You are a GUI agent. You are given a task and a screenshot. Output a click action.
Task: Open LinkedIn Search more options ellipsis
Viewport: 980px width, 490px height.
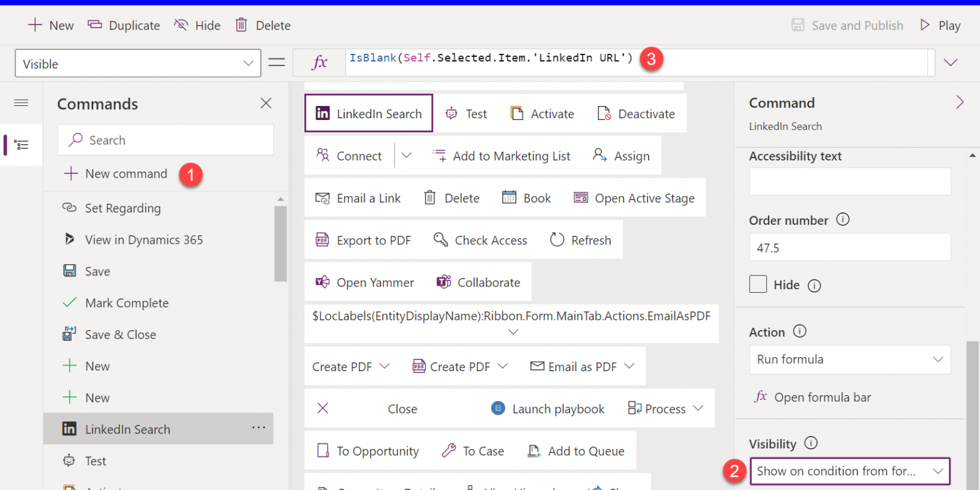coord(258,428)
